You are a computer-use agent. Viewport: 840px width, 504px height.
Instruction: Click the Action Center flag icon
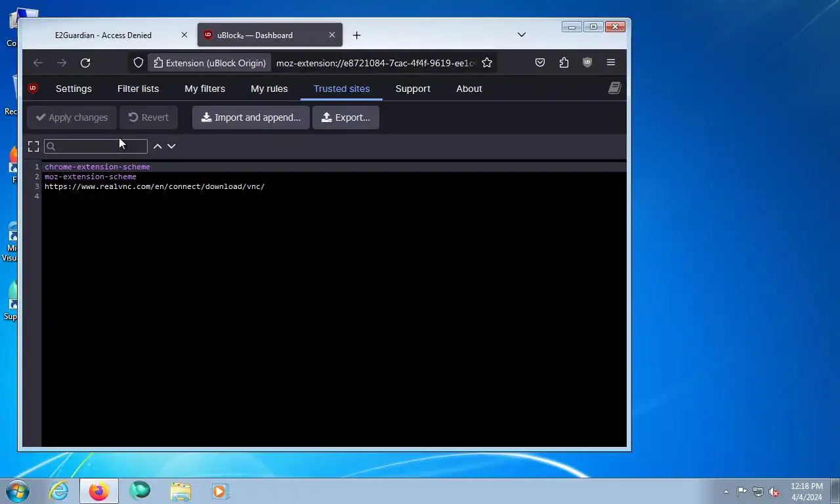point(742,492)
